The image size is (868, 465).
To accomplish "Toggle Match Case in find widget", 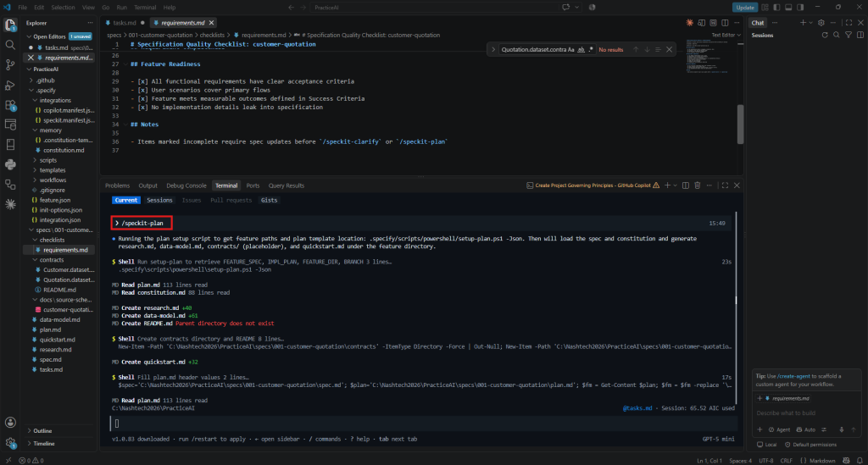I will [571, 50].
